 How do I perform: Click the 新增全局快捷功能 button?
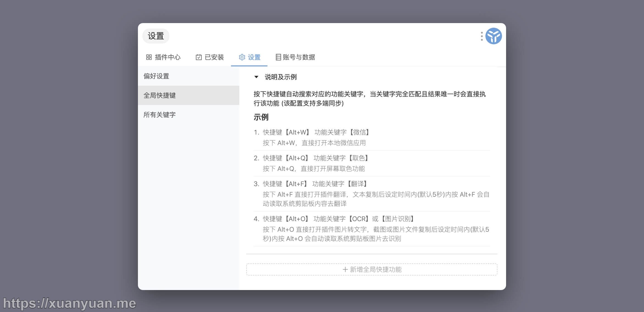tap(372, 269)
